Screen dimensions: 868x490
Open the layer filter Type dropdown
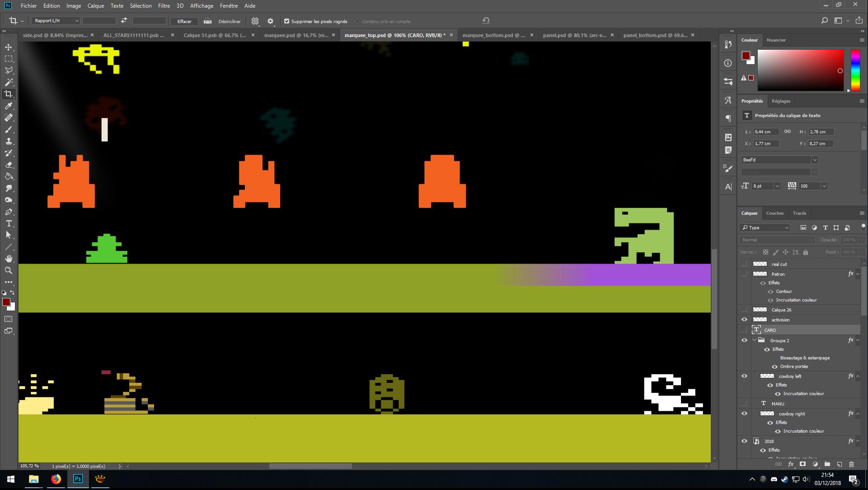pyautogui.click(x=765, y=227)
